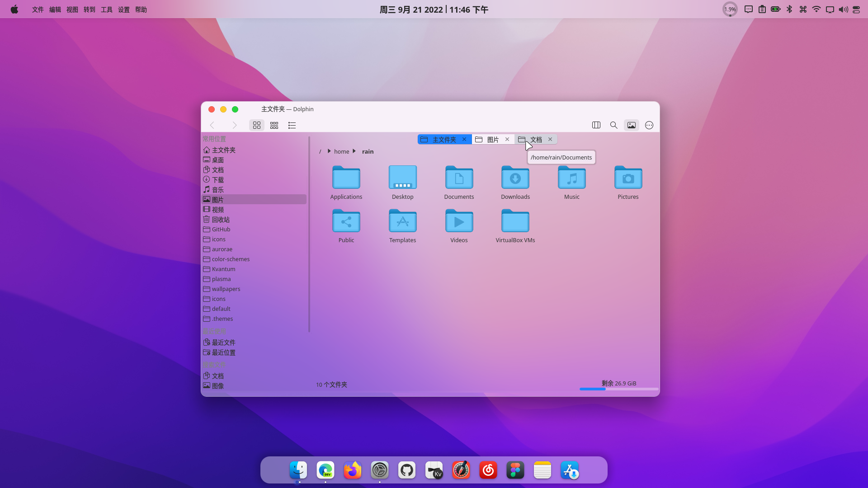Viewport: 868px width, 488px height.
Task: Open the 视图 menu
Action: pos(72,9)
